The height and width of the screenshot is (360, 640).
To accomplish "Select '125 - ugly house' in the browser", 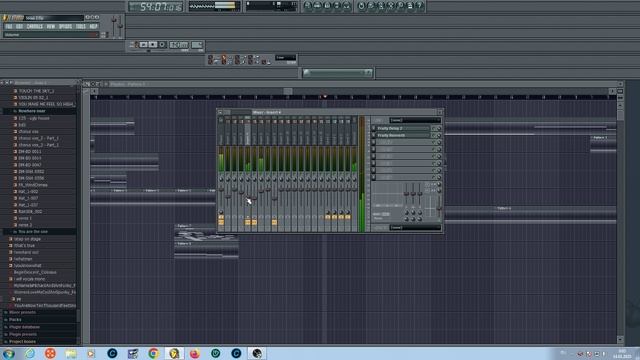I will pos(34,118).
